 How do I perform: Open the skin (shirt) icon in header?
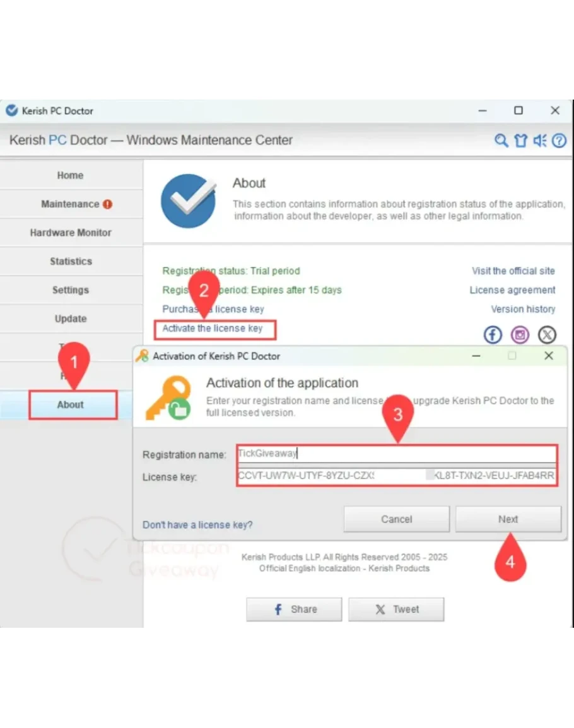[520, 141]
